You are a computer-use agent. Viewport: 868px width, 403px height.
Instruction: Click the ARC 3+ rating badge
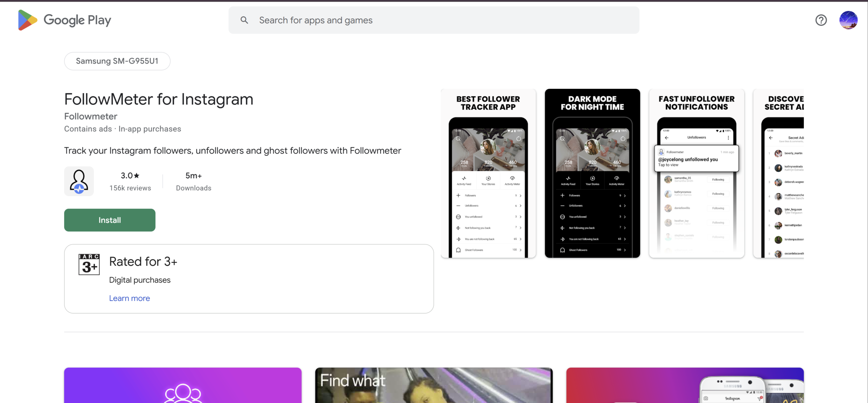pos(89,264)
